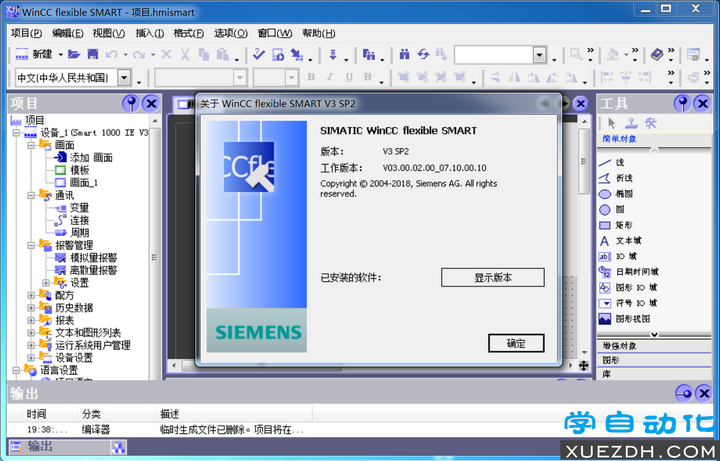The width and height of the screenshot is (720, 461).
Task: Pin the Output (输出) panel
Action: point(684,393)
